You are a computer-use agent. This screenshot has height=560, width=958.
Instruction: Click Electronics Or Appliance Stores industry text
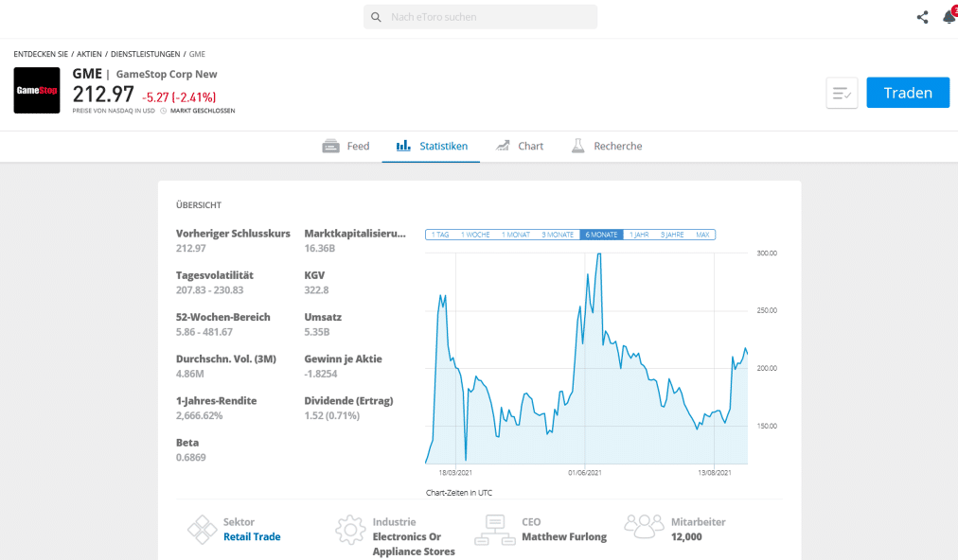(414, 544)
